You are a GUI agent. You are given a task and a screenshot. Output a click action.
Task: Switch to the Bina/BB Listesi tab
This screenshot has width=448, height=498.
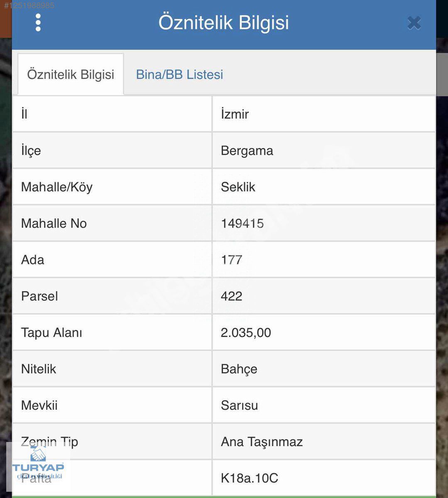[x=179, y=75]
